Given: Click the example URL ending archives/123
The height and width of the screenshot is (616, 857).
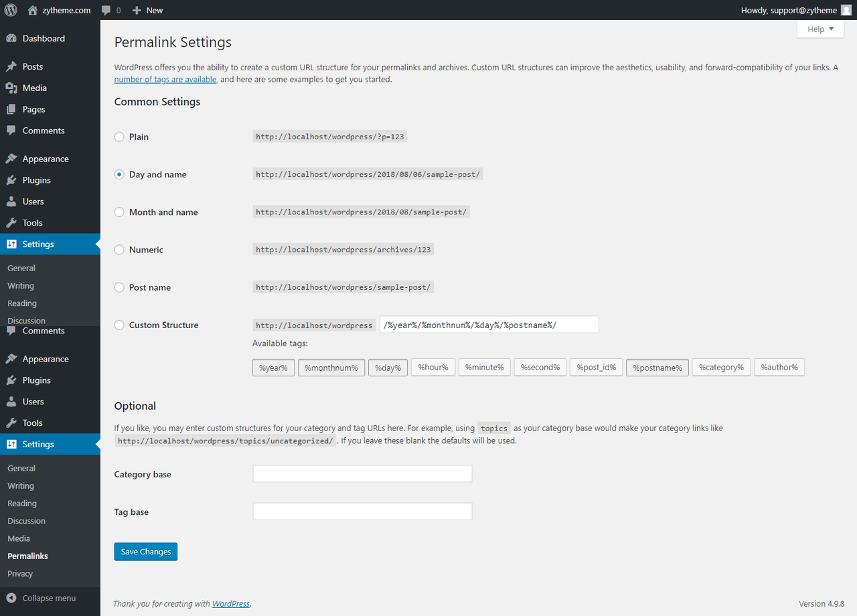Looking at the screenshot, I should pyautogui.click(x=343, y=249).
